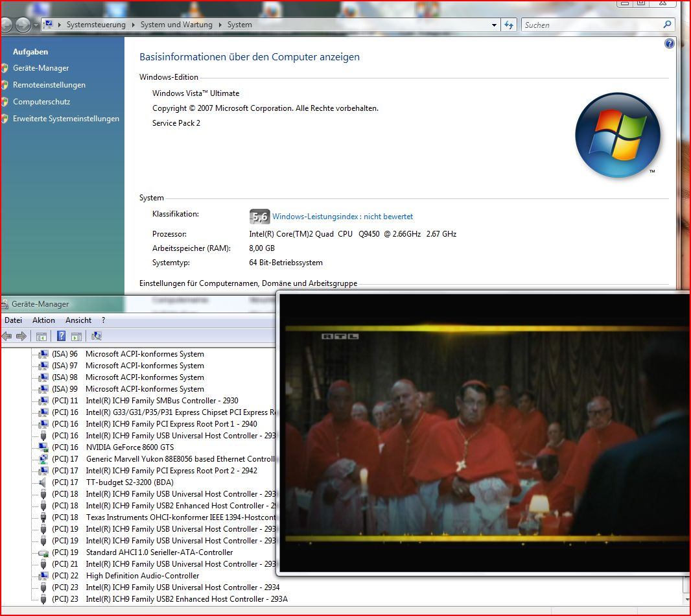Viewport: 691px width, 616px height.
Task: Click shield icon beside Computerschutz
Action: coord(5,101)
